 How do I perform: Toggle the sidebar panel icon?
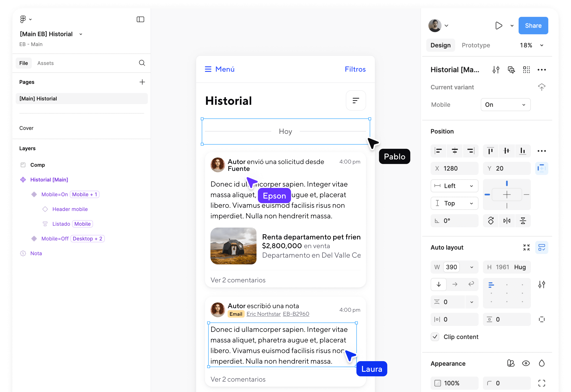[140, 19]
